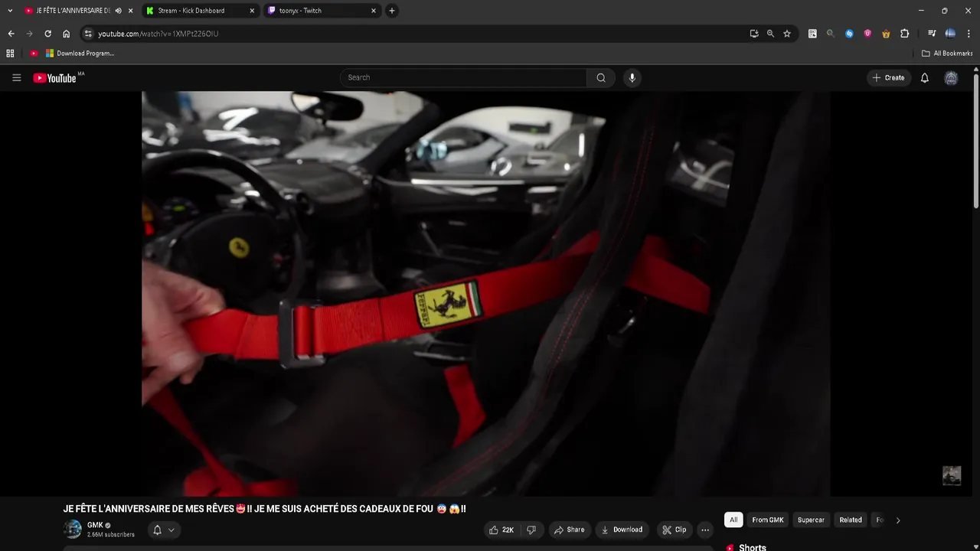Open the YouTube hamburger guide menu
The image size is (980, 551).
tap(16, 77)
